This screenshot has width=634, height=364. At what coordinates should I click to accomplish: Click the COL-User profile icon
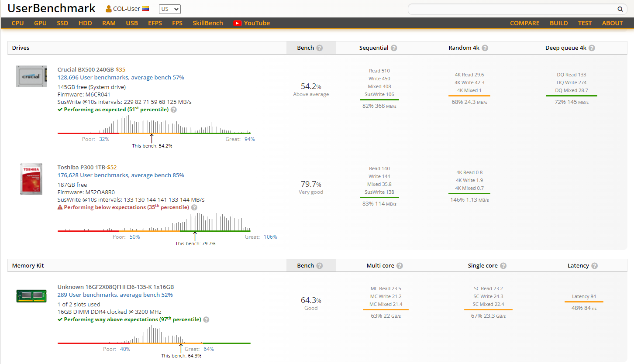pyautogui.click(x=109, y=9)
